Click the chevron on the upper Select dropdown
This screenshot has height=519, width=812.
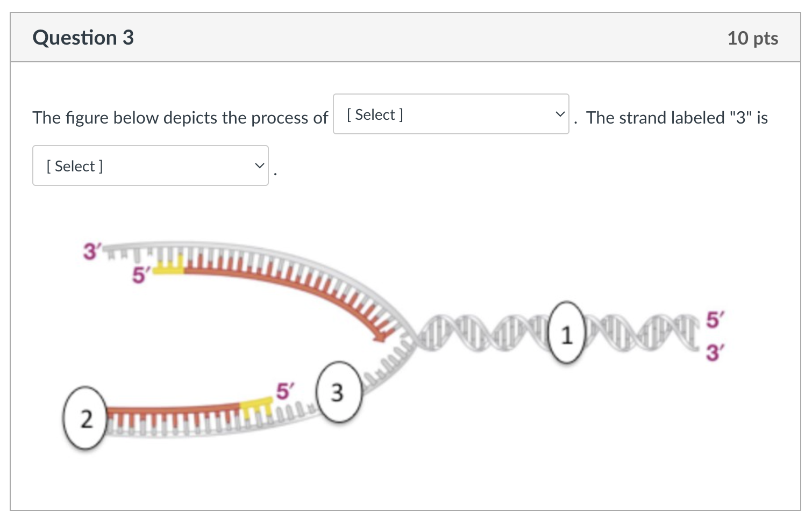559,114
